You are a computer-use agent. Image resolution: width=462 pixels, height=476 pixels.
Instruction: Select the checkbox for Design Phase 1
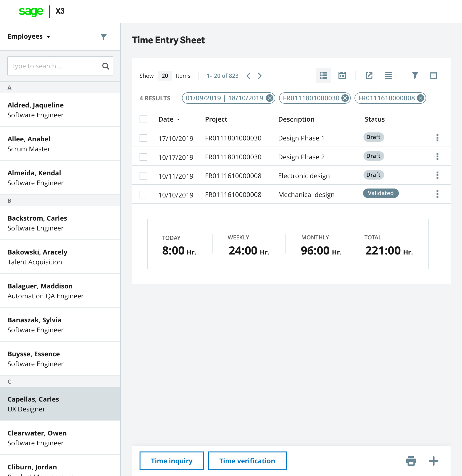(143, 138)
